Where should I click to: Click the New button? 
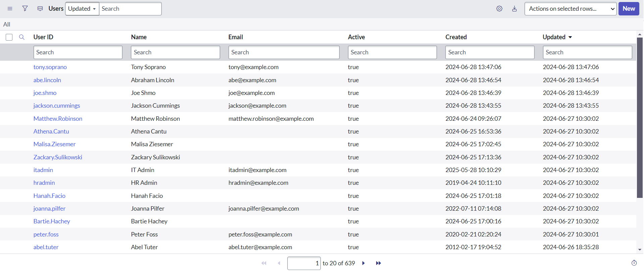coord(629,9)
